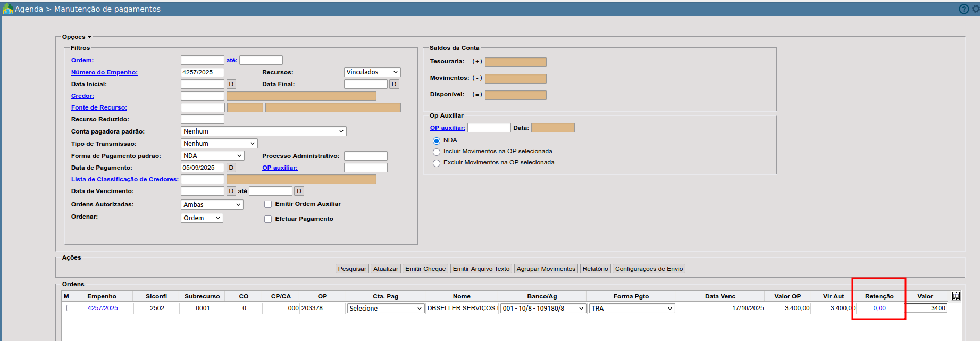Enable the Emitir Ordem Auxiliar checkbox
This screenshot has height=341, width=980.
268,204
